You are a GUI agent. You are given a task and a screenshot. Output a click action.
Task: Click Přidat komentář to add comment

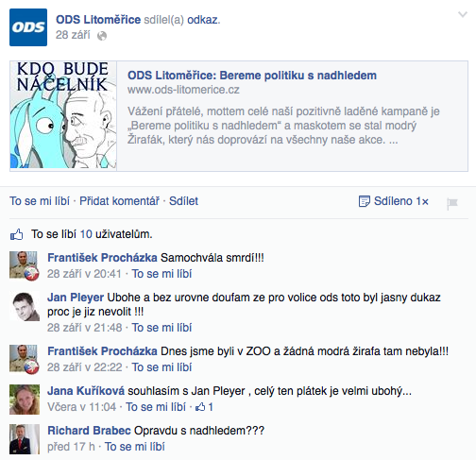point(119,201)
